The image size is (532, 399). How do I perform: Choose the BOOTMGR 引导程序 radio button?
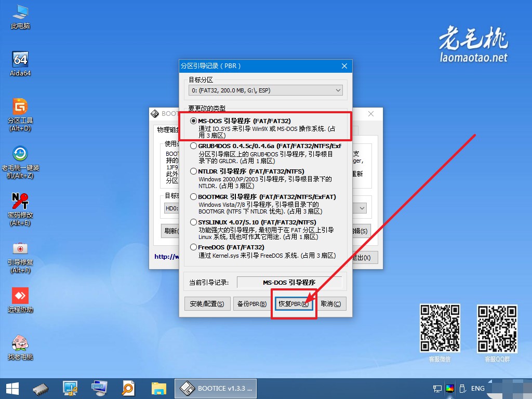pyautogui.click(x=193, y=197)
